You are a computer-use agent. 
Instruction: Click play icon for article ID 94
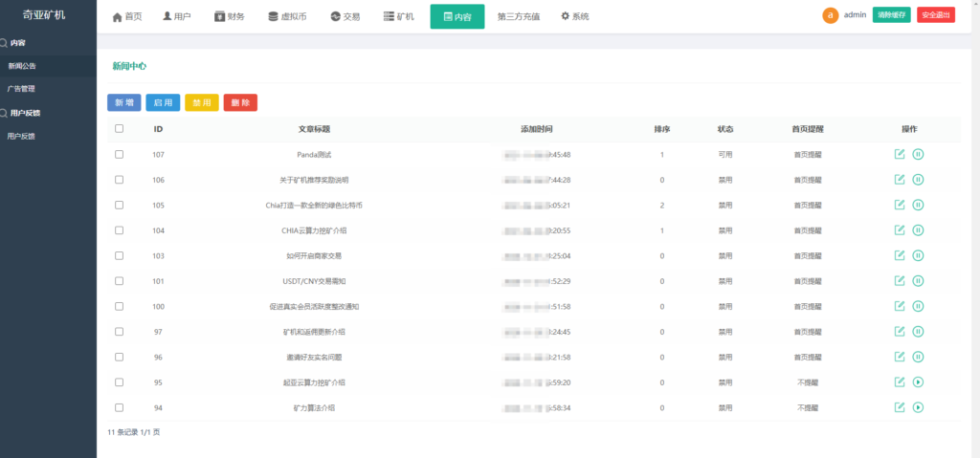click(x=918, y=407)
